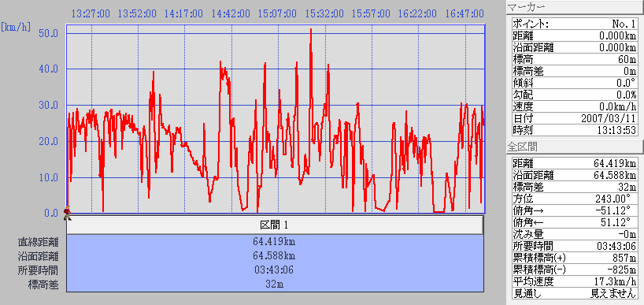Screen dimensions: 644x305
Task: Click the 沈み量 -0m row
Action: pos(575,234)
